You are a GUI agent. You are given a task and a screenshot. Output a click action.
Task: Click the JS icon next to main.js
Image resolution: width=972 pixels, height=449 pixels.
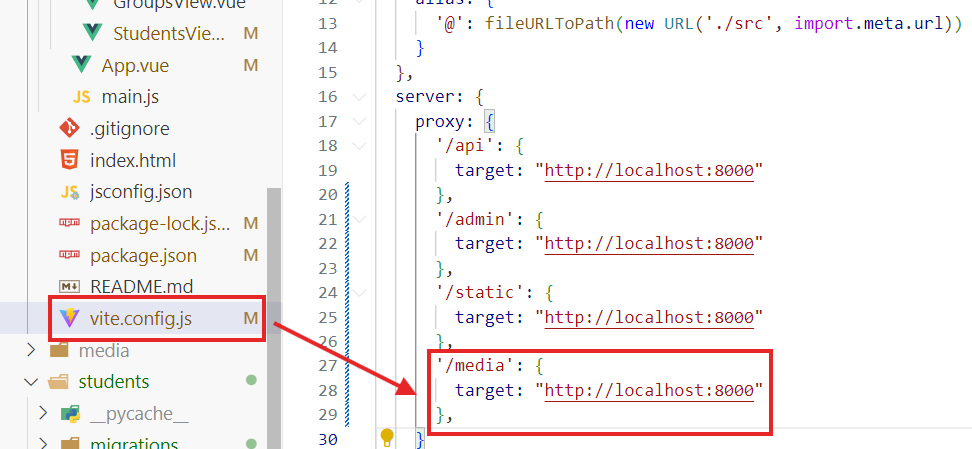(82, 97)
